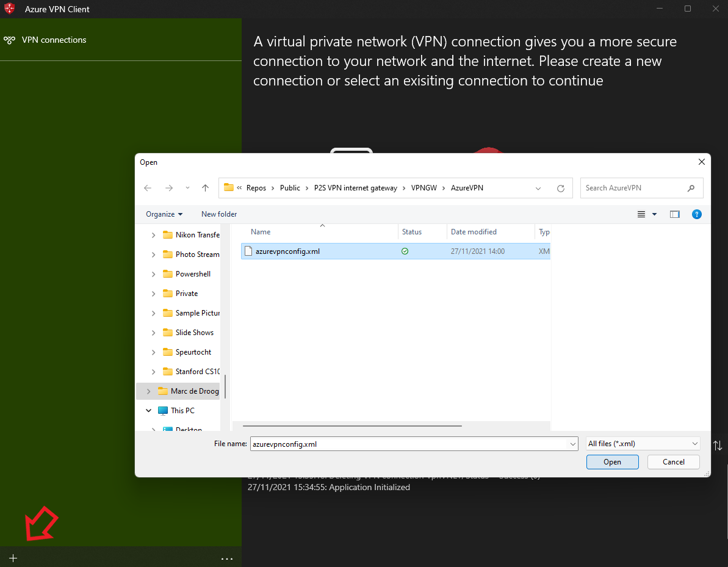Add a new VPN connection with plus icon
Image resolution: width=728 pixels, height=567 pixels.
[x=13, y=558]
